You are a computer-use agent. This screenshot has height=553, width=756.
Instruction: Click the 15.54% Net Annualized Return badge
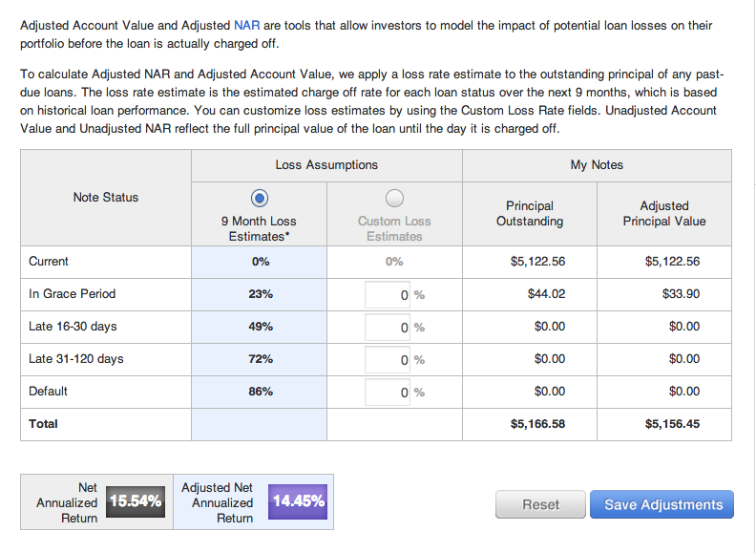point(136,501)
